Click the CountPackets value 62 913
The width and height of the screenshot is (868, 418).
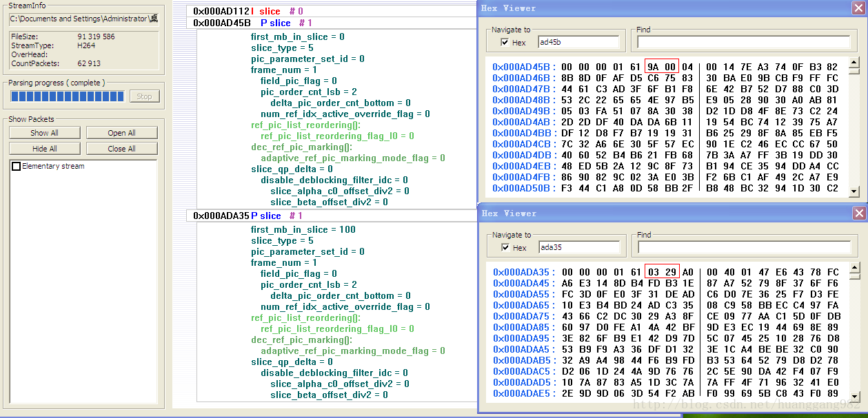(x=89, y=63)
